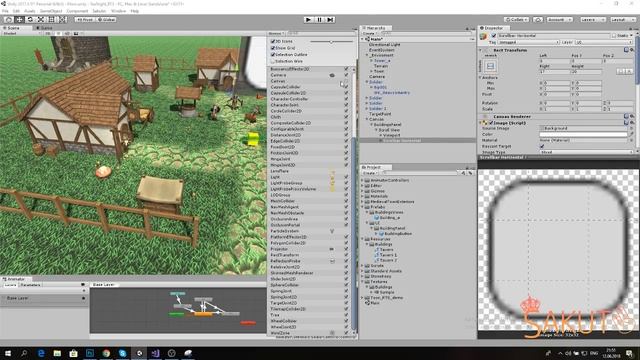Switch to Animator Parameters tab
The image size is (640, 360).
(31, 285)
